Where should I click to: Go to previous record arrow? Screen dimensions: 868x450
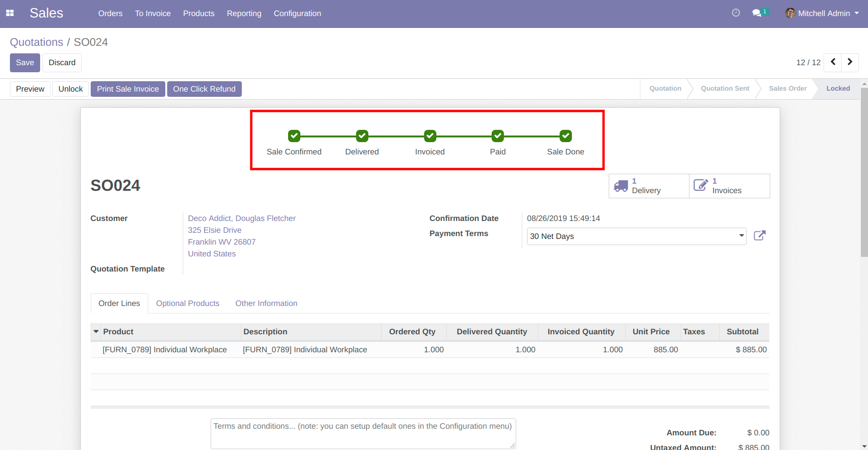833,62
